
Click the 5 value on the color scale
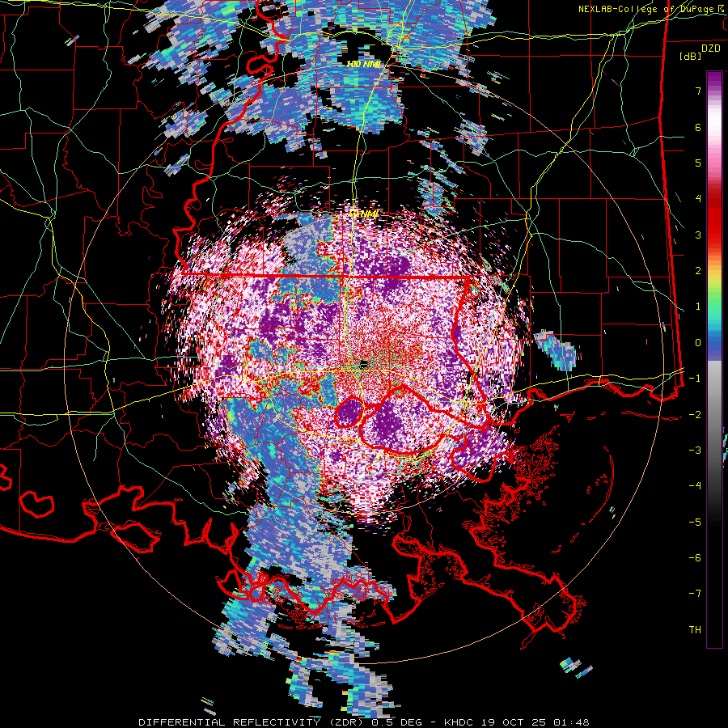point(698,163)
